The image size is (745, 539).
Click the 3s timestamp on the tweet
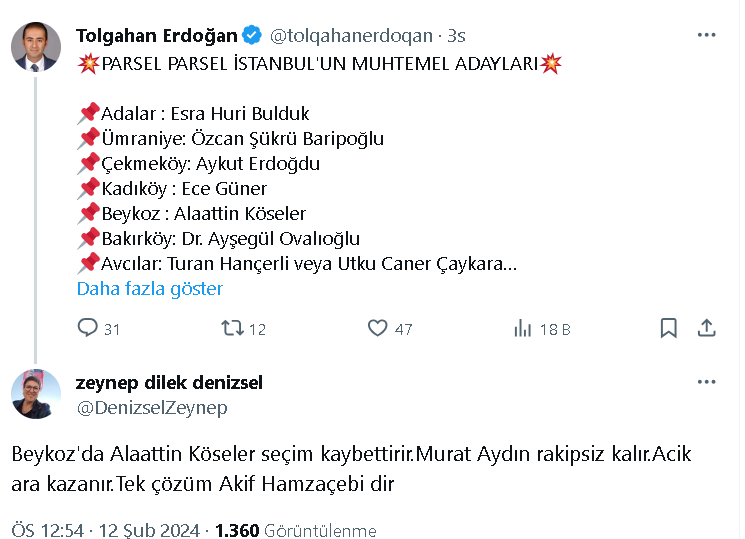[456, 36]
